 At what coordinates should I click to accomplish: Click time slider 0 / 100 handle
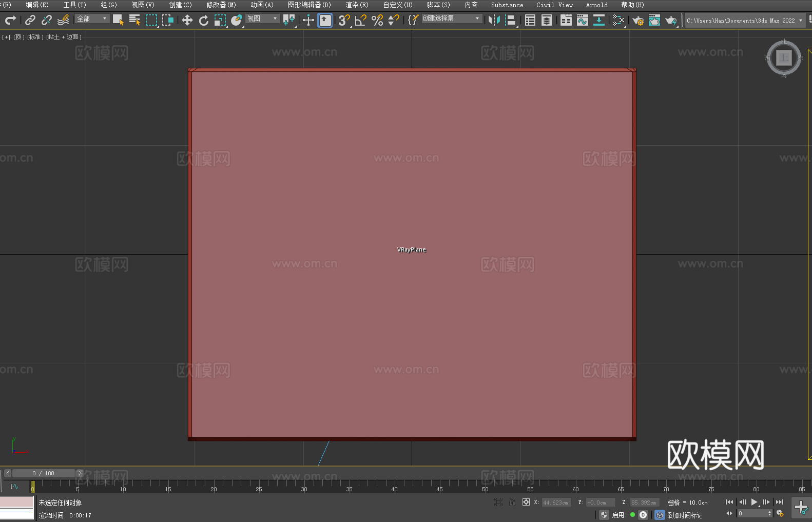[x=44, y=473]
